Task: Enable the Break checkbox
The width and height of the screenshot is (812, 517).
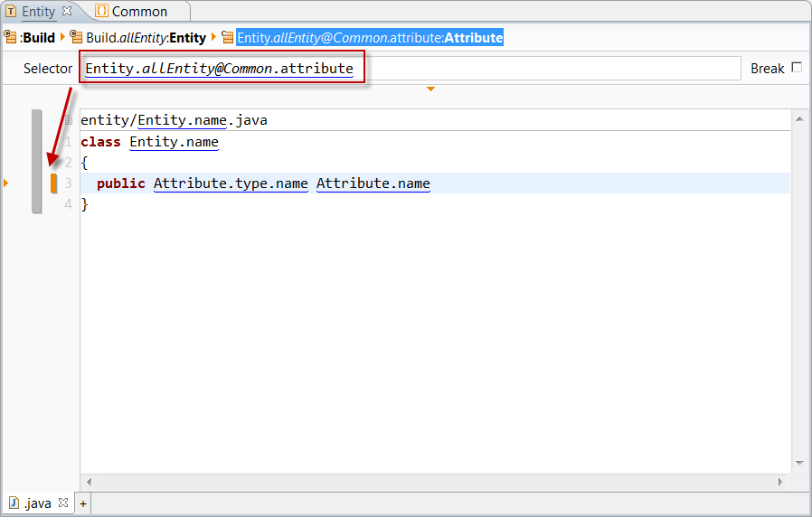Action: [797, 68]
